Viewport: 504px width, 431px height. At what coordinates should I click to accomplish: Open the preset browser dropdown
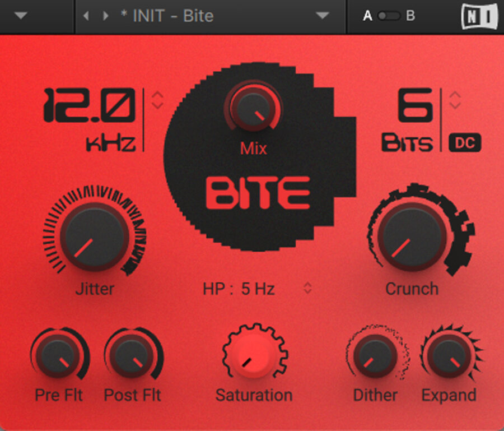click(x=322, y=16)
